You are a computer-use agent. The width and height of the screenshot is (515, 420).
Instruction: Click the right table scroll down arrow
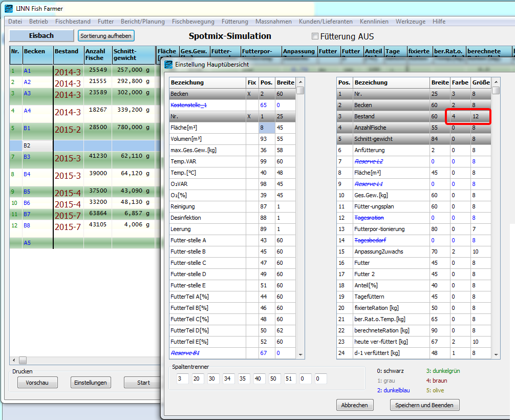click(496, 355)
